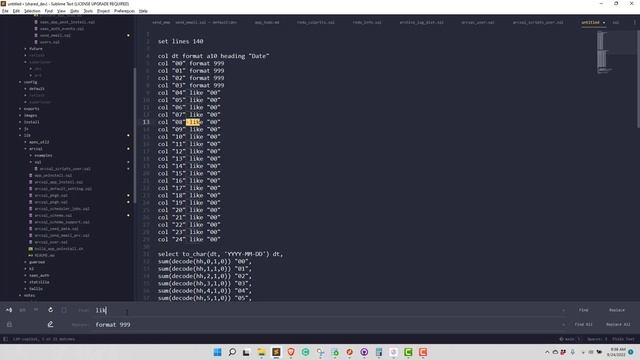
Task: Expand the exports folder arrow
Action: pyautogui.click(x=20, y=109)
